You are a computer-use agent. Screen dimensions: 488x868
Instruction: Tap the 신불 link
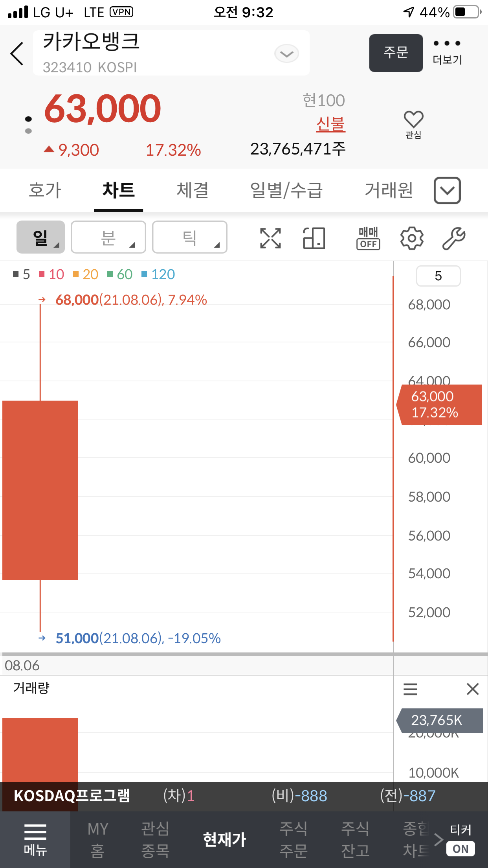(330, 124)
